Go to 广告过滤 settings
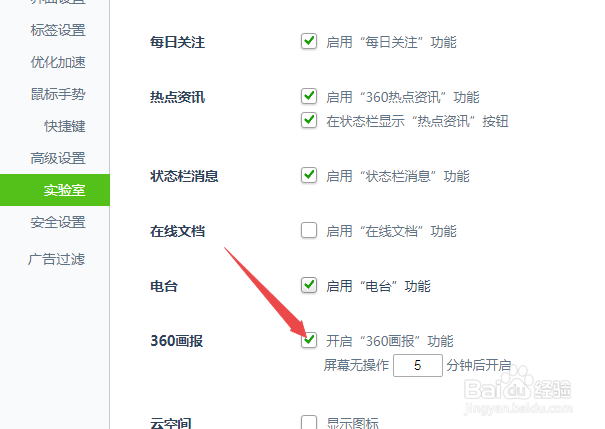This screenshot has width=605, height=429. click(x=56, y=259)
